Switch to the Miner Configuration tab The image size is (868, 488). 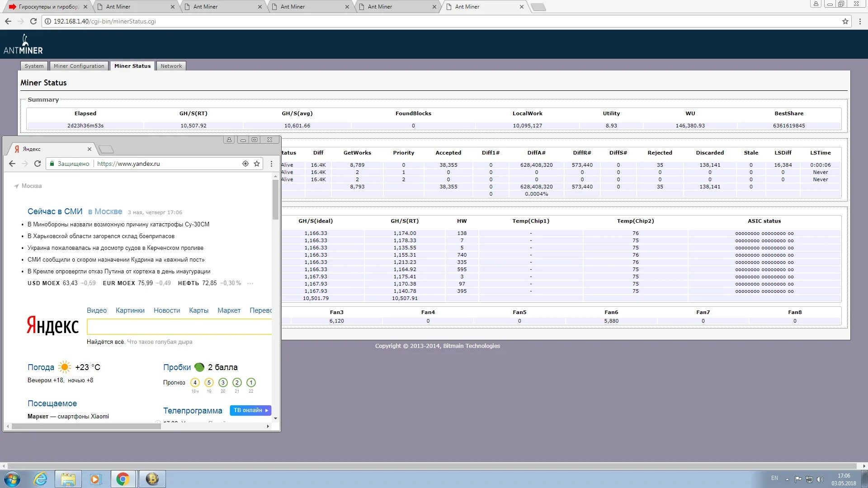click(x=79, y=66)
